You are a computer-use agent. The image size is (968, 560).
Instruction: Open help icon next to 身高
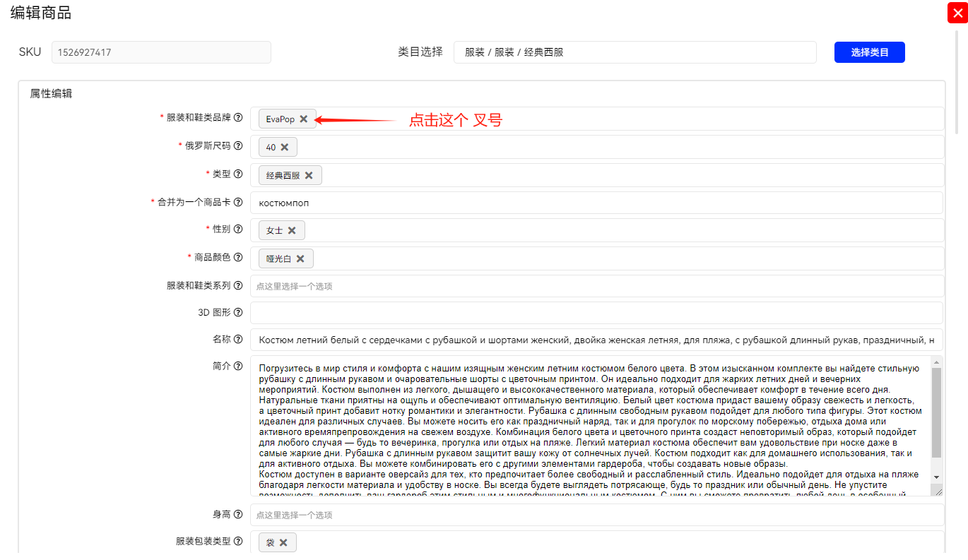tap(238, 514)
